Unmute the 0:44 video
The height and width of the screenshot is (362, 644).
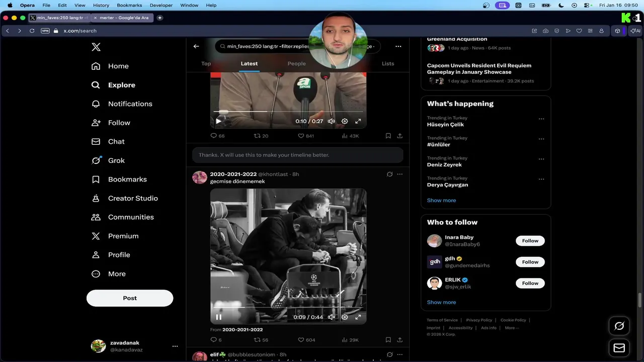pos(331,317)
